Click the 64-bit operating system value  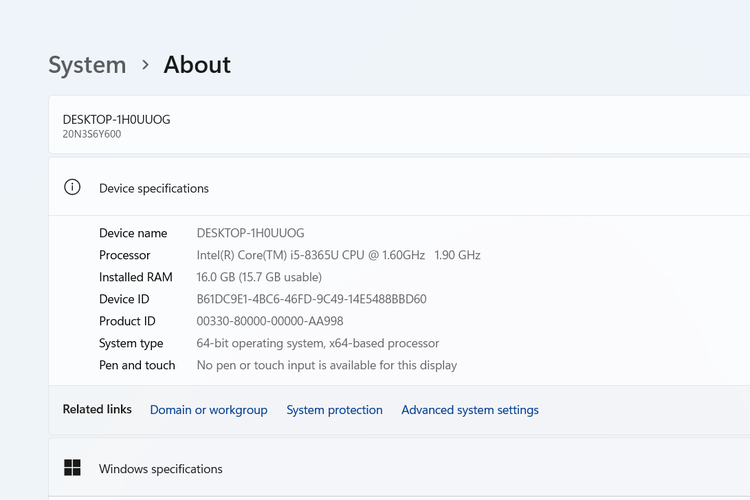pos(317,343)
